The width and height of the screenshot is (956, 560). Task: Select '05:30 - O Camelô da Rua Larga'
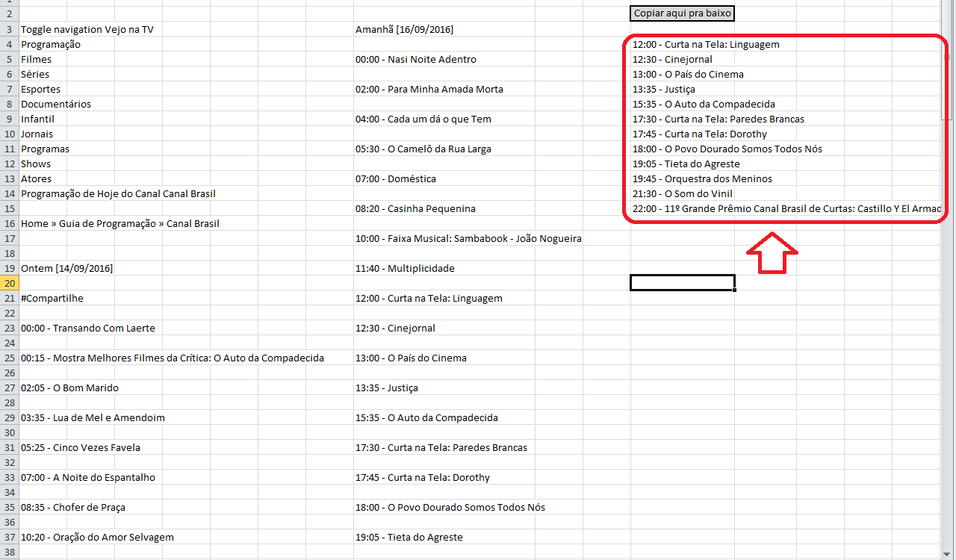[x=423, y=149]
